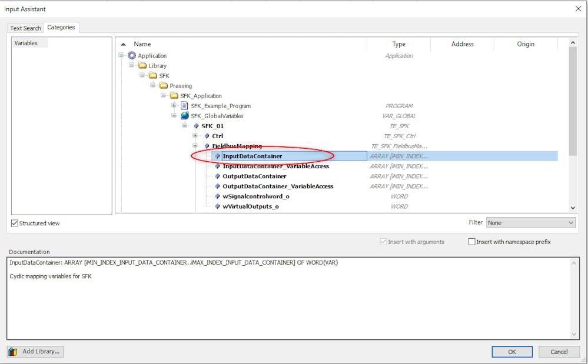Click the tree vertical scrollbar thumb
Viewport: 588px width, 364px height.
tap(573, 102)
